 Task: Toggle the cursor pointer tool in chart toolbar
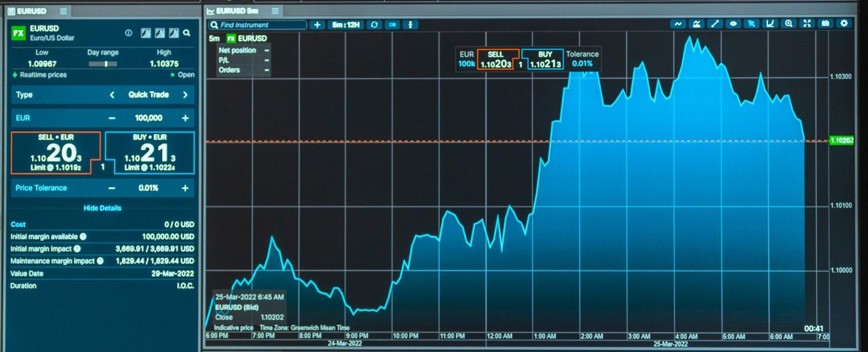pos(751,24)
